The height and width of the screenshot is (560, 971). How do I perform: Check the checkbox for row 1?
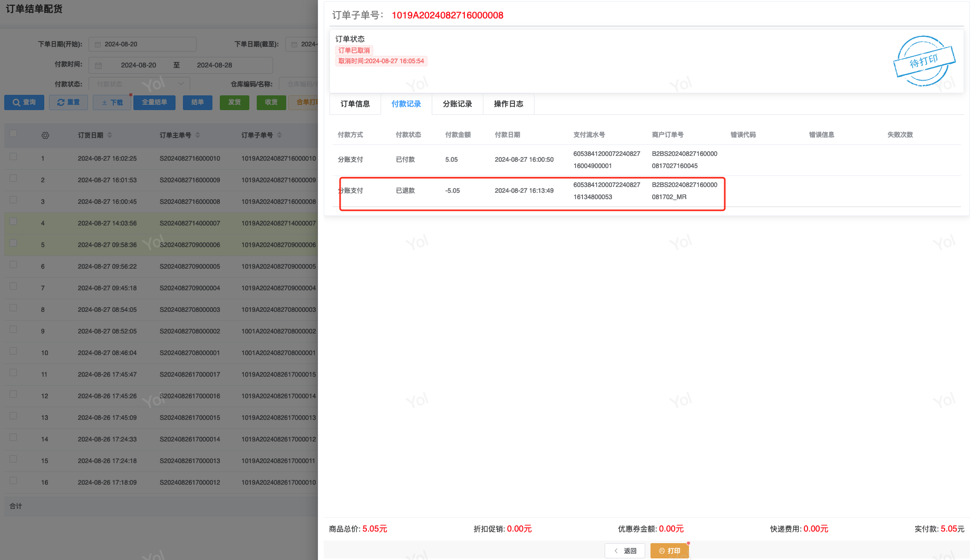[13, 156]
